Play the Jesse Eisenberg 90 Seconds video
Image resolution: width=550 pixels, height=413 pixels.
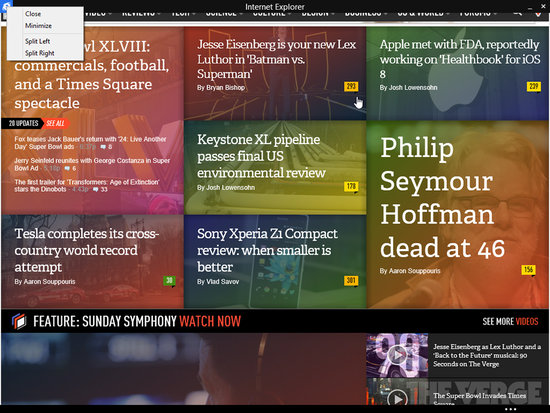click(397, 355)
